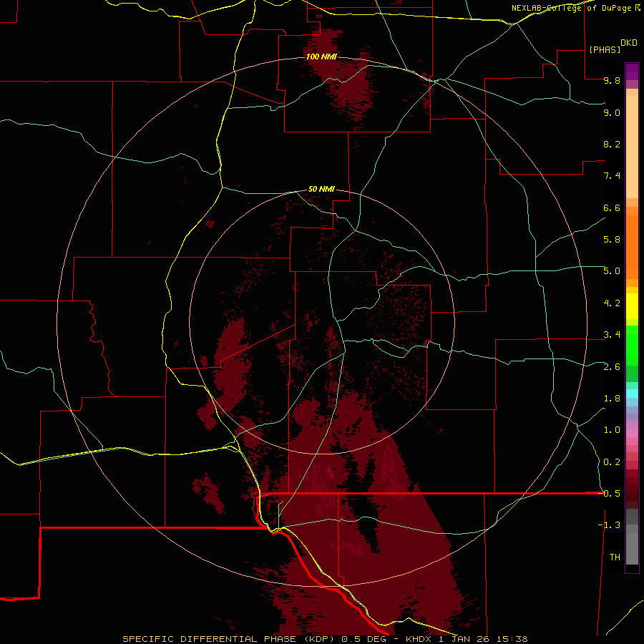The height and width of the screenshot is (644, 644).
Task: Select the 8.2 scale value
Action: tap(612, 144)
